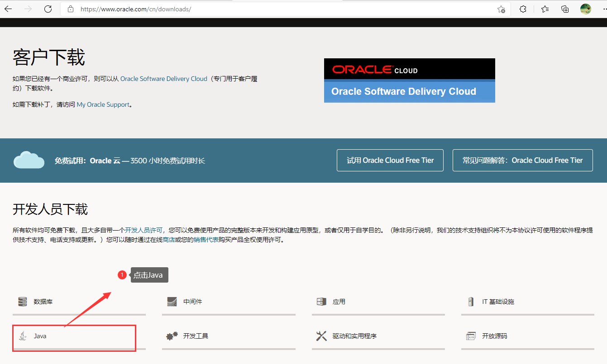Open the Oracle Software Delivery Cloud link
This screenshot has height=364, width=607.
pos(163,79)
